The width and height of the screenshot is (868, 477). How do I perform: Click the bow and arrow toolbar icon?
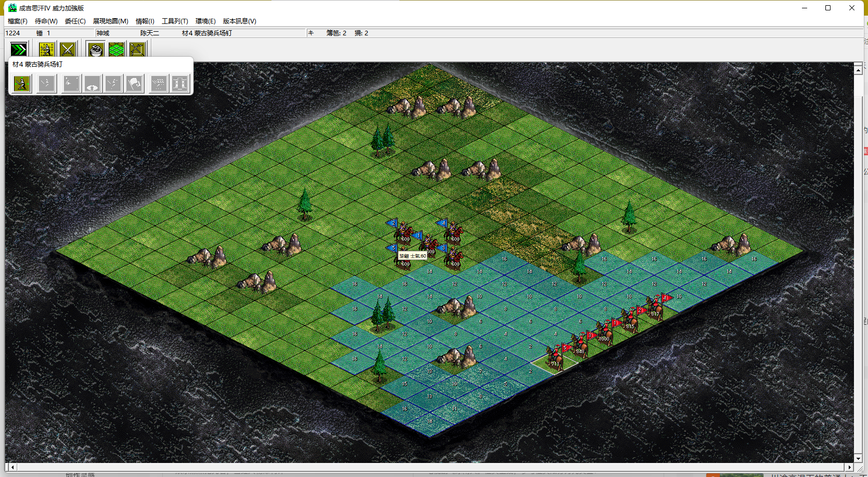(x=137, y=50)
